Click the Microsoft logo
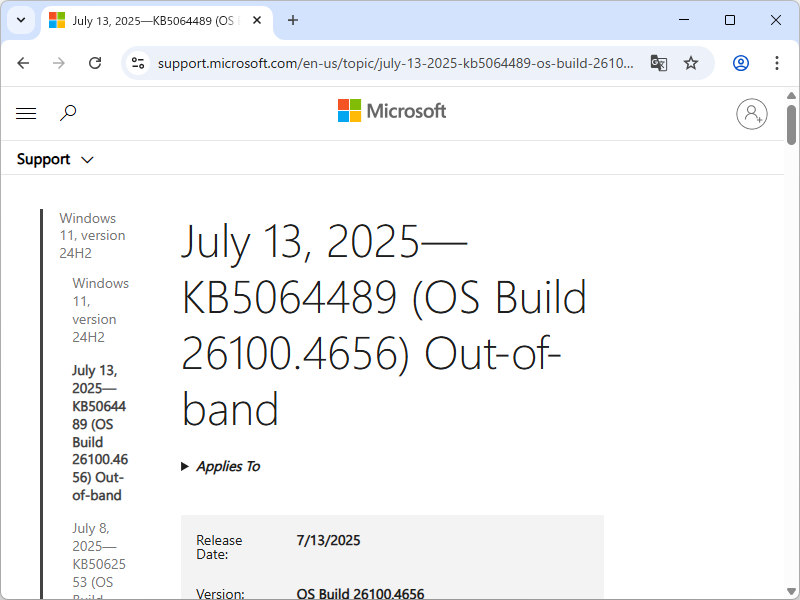 click(391, 110)
